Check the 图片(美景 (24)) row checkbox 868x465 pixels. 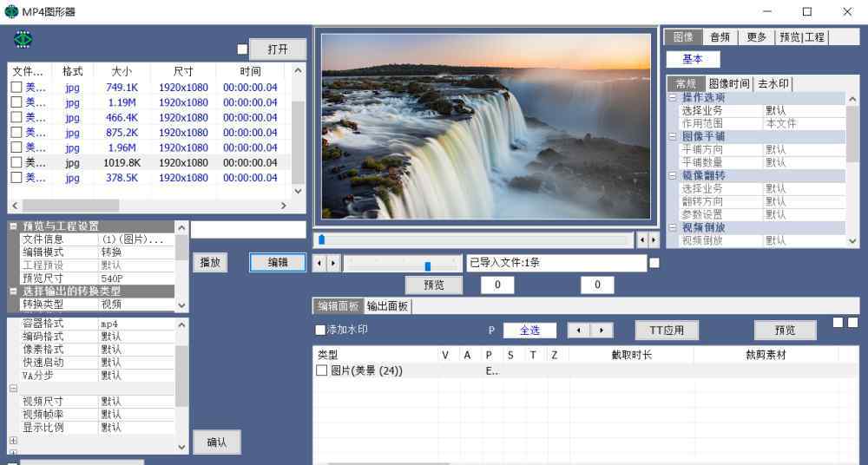[322, 370]
